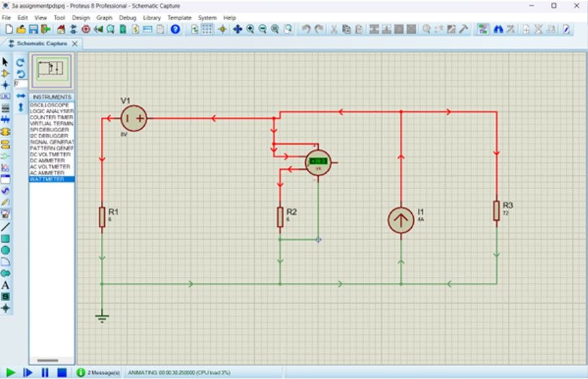Viewport: 588px width, 379px height.
Task: Click the Zoom Out magnifier icon
Action: [x=263, y=29]
